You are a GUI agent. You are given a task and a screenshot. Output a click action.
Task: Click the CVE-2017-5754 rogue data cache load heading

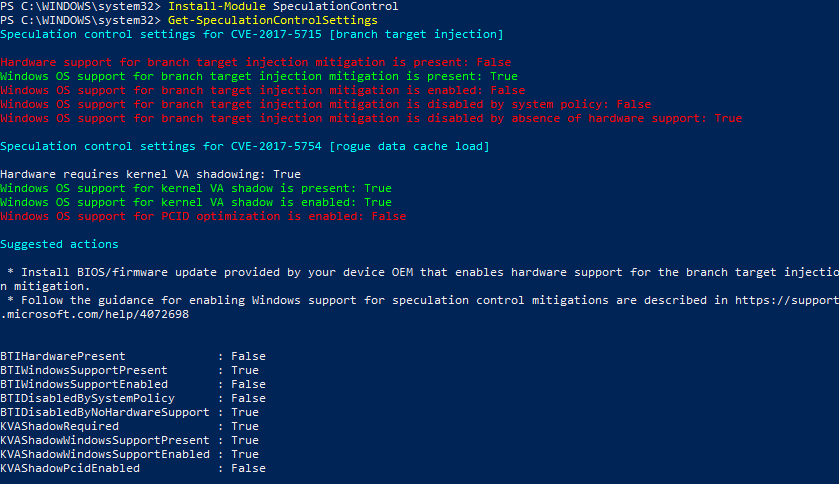(x=245, y=146)
